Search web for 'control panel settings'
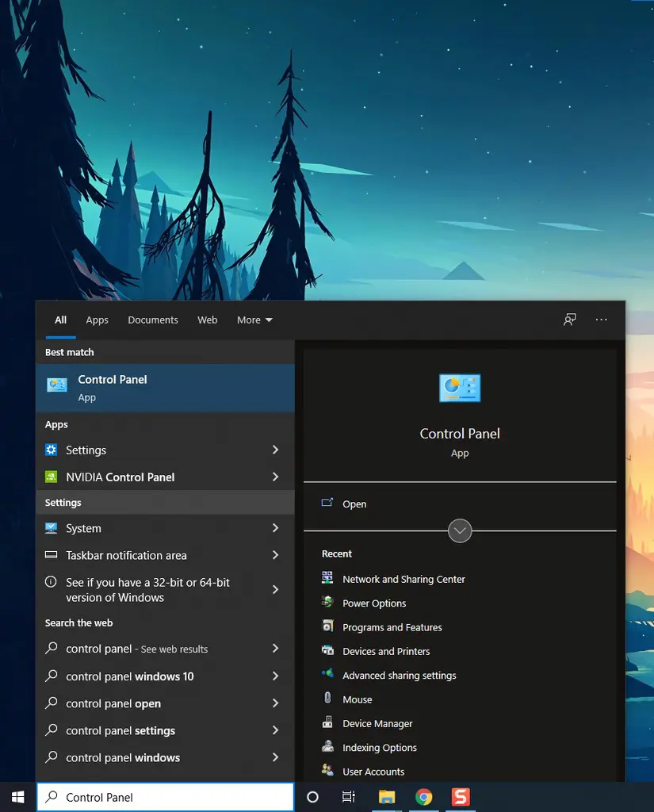 [x=120, y=730]
